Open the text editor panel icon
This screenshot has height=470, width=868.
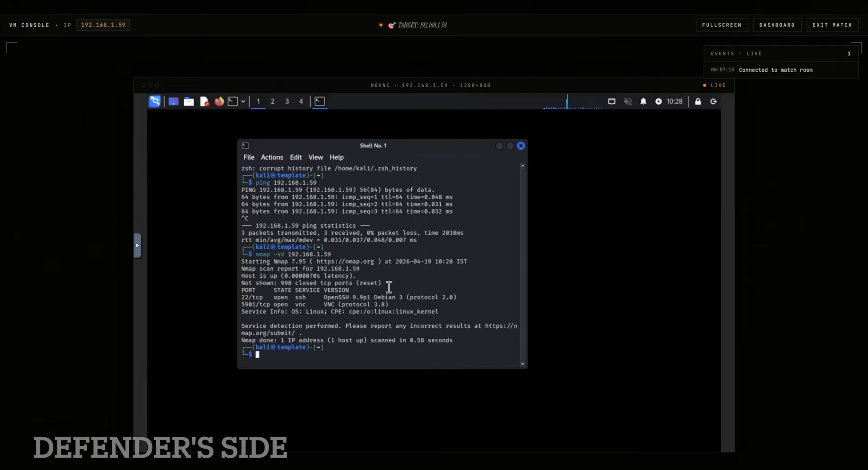tap(204, 101)
